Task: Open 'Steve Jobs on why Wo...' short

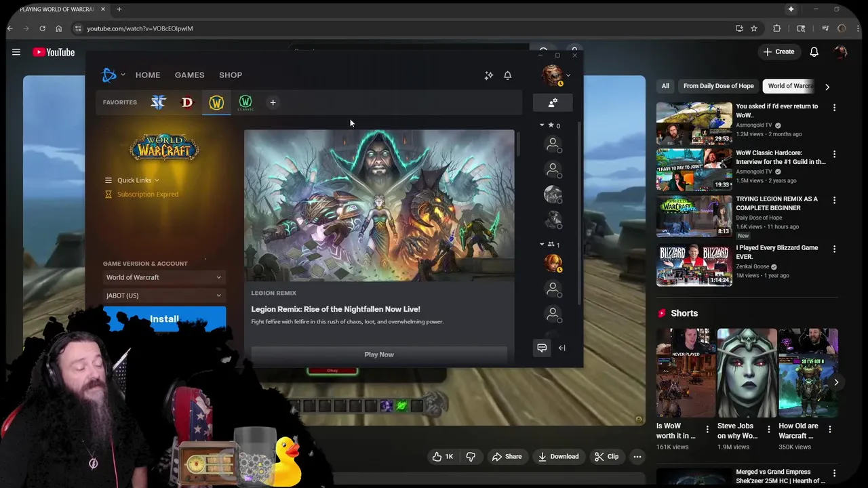Action: (x=747, y=373)
